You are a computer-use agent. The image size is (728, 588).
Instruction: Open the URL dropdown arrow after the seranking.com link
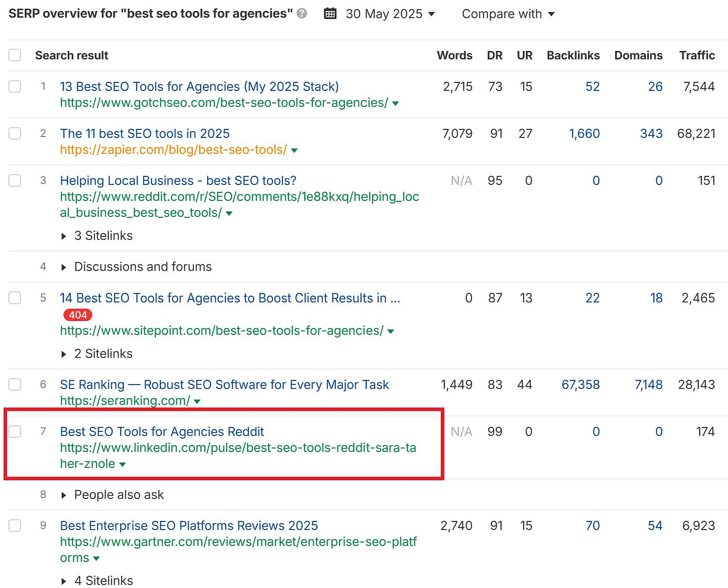pos(197,401)
